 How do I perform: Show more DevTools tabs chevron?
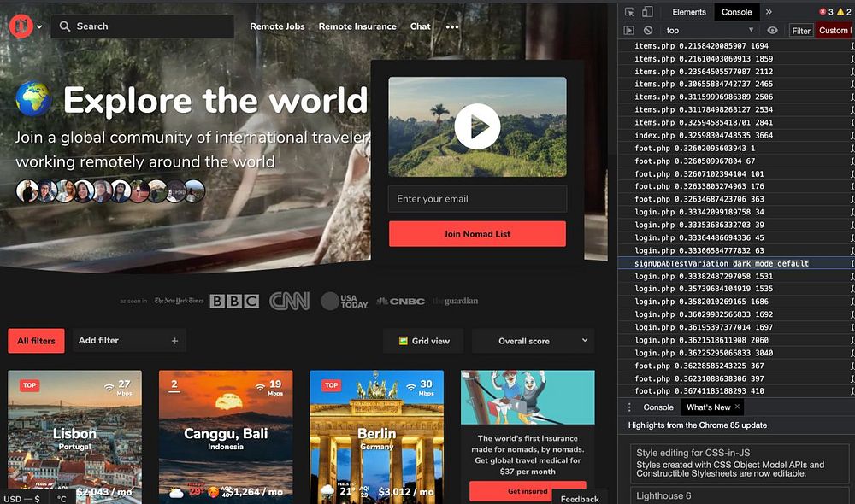coord(769,12)
